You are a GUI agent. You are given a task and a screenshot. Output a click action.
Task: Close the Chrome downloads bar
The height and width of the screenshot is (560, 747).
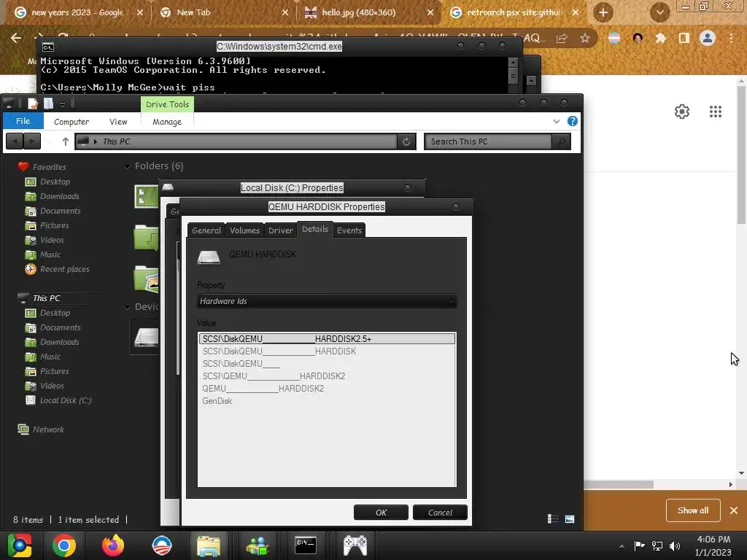(734, 510)
